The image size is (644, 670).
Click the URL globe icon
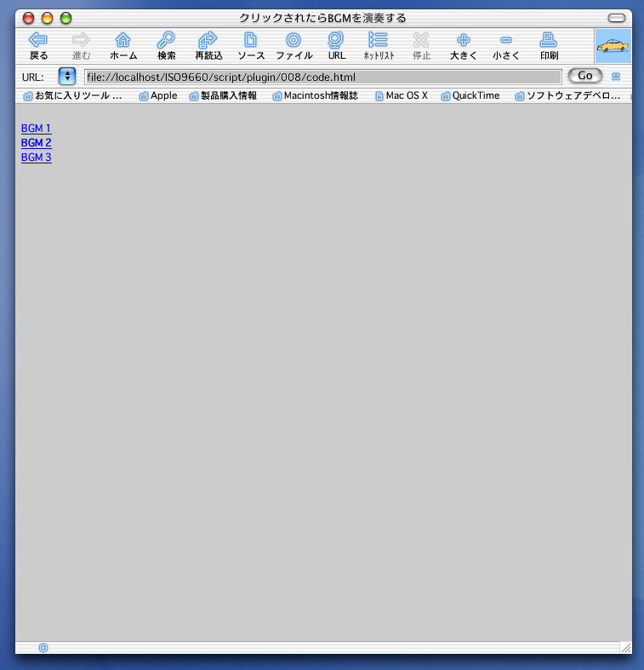point(336,45)
